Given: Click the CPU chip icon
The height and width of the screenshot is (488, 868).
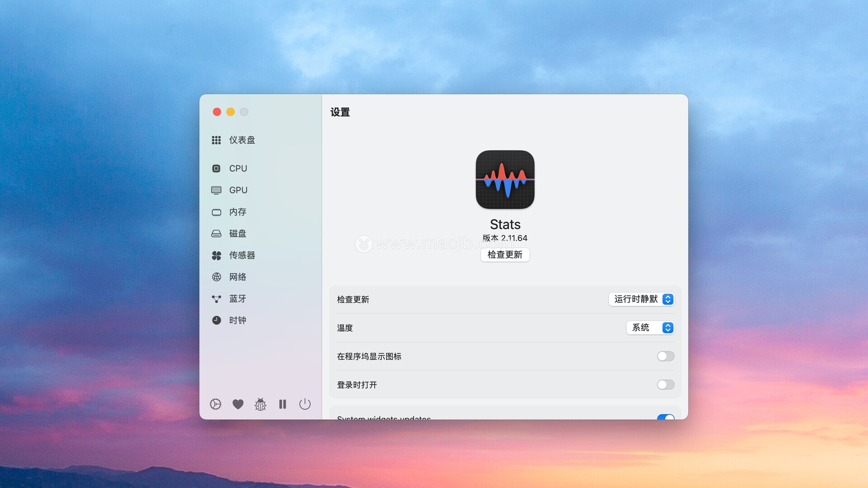Looking at the screenshot, I should (x=217, y=169).
